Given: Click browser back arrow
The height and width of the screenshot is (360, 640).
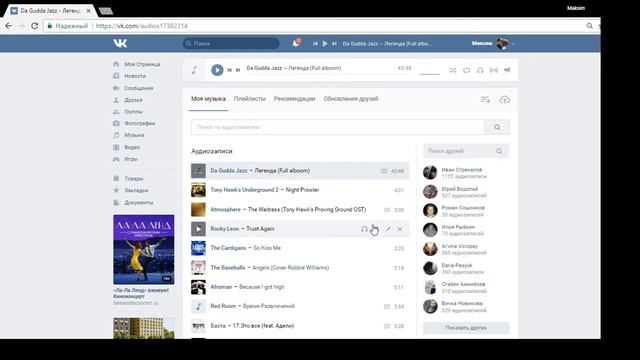Looking at the screenshot, I should pos(9,26).
